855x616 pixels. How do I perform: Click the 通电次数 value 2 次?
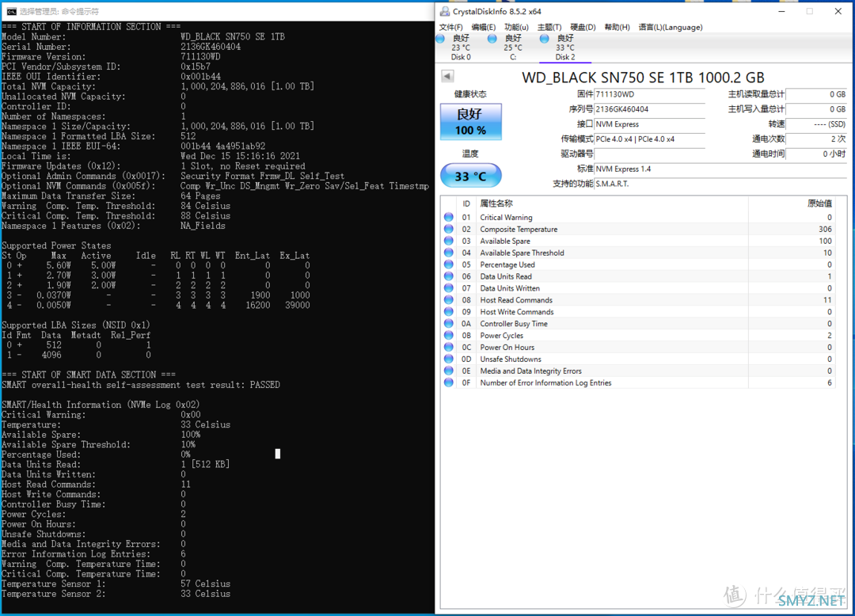click(x=816, y=139)
